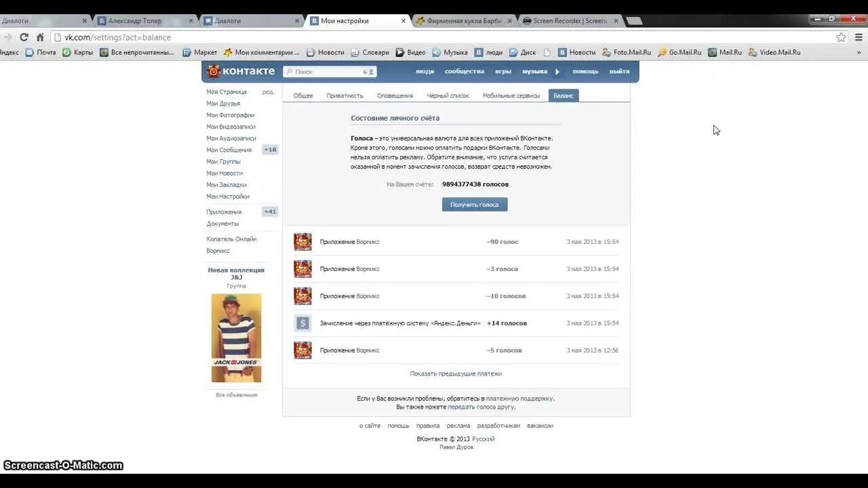The height and width of the screenshot is (488, 868).
Task: Click Ворникс app icon on −10 голосов row
Action: click(302, 296)
